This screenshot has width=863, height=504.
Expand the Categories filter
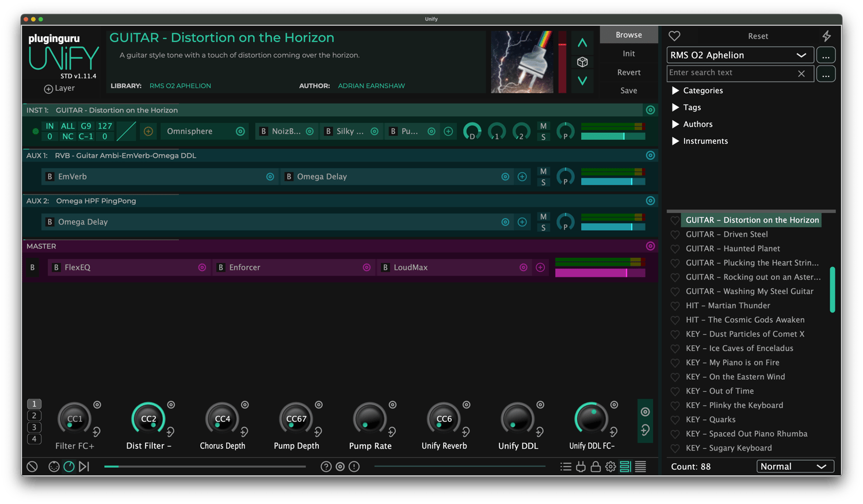(x=675, y=91)
